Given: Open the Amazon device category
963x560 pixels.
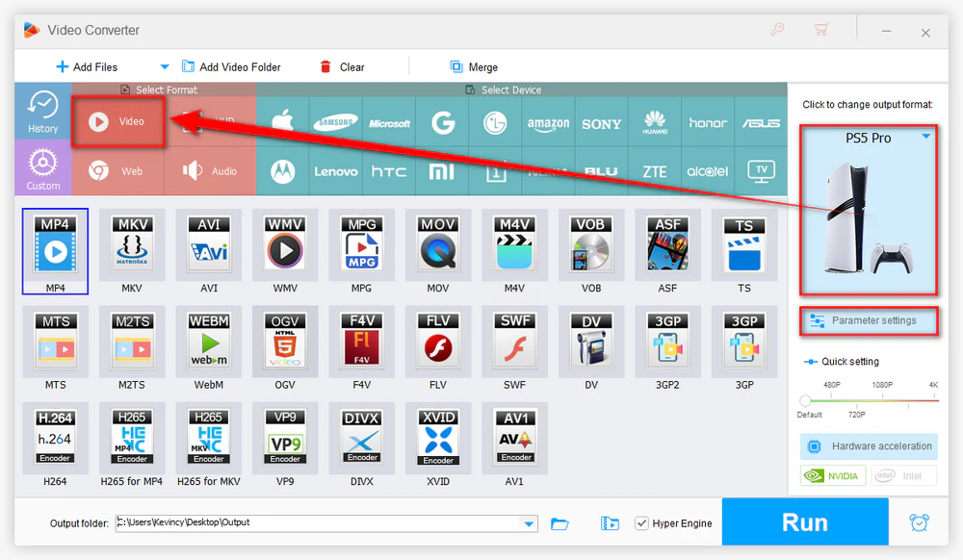Looking at the screenshot, I should 549,121.
